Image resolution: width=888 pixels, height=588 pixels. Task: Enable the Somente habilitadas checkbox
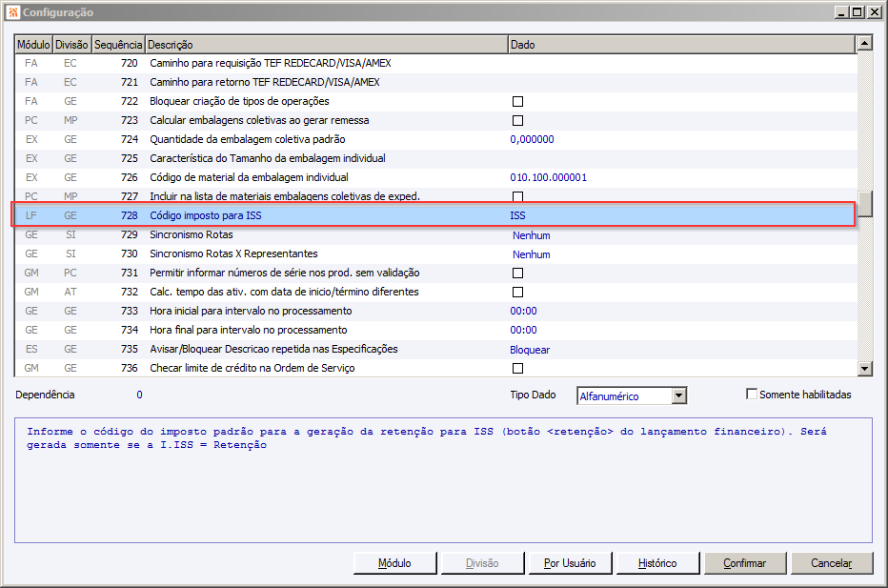pyautogui.click(x=752, y=394)
